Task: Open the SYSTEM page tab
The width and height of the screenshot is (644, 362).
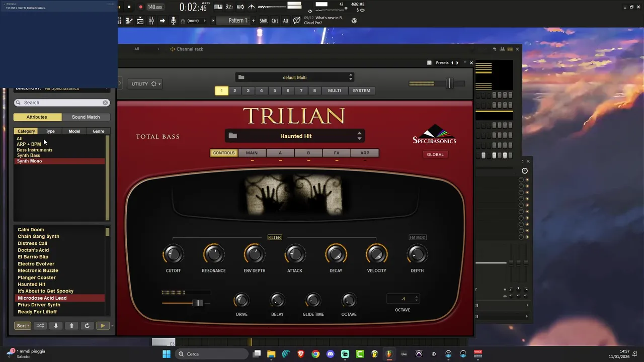Action: point(361,90)
